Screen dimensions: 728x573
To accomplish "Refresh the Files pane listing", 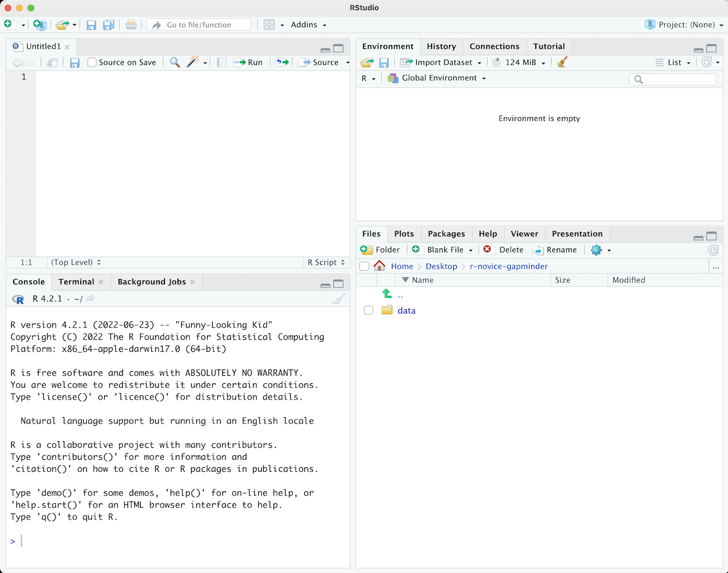I will pyautogui.click(x=713, y=250).
